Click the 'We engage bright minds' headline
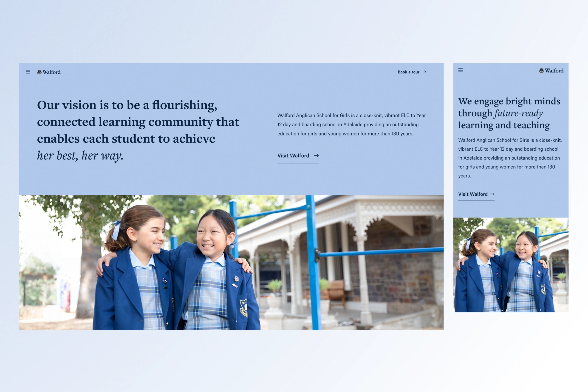588x392 pixels. (509, 101)
